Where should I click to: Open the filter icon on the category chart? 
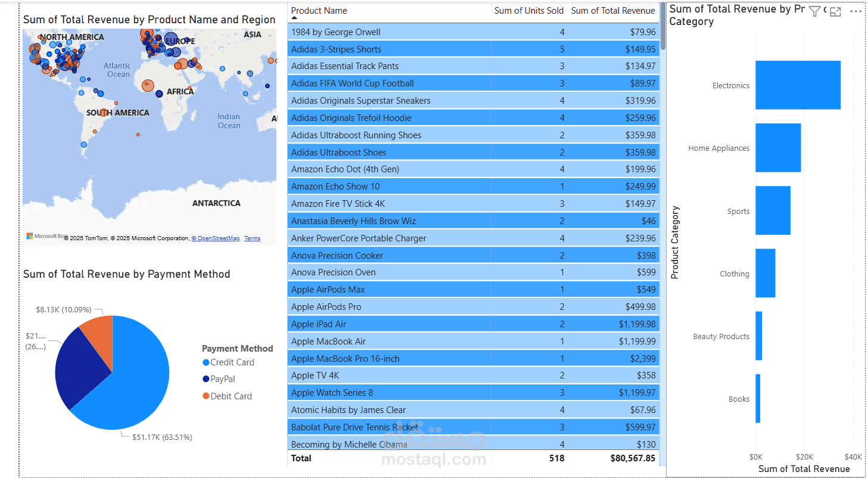(x=814, y=11)
